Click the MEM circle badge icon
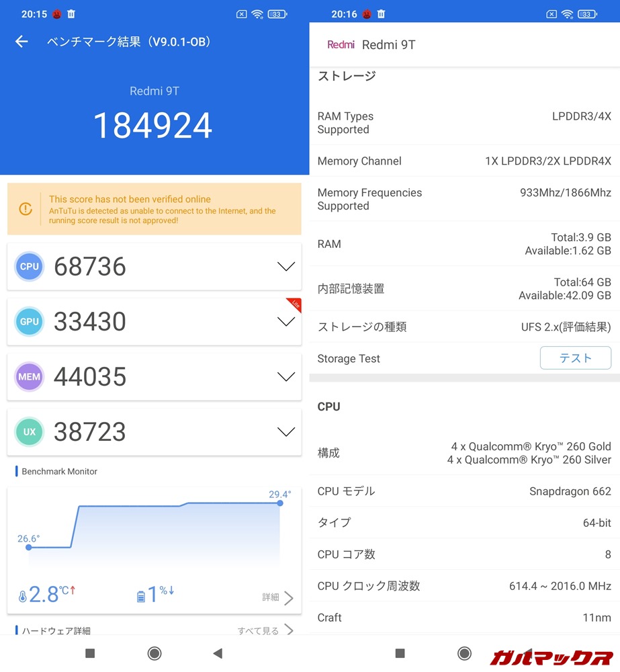The width and height of the screenshot is (620, 672). tap(29, 377)
